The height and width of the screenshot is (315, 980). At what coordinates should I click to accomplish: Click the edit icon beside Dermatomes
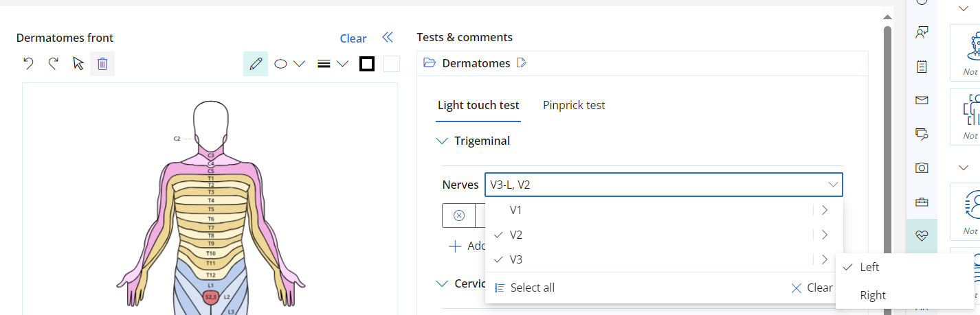(x=522, y=63)
